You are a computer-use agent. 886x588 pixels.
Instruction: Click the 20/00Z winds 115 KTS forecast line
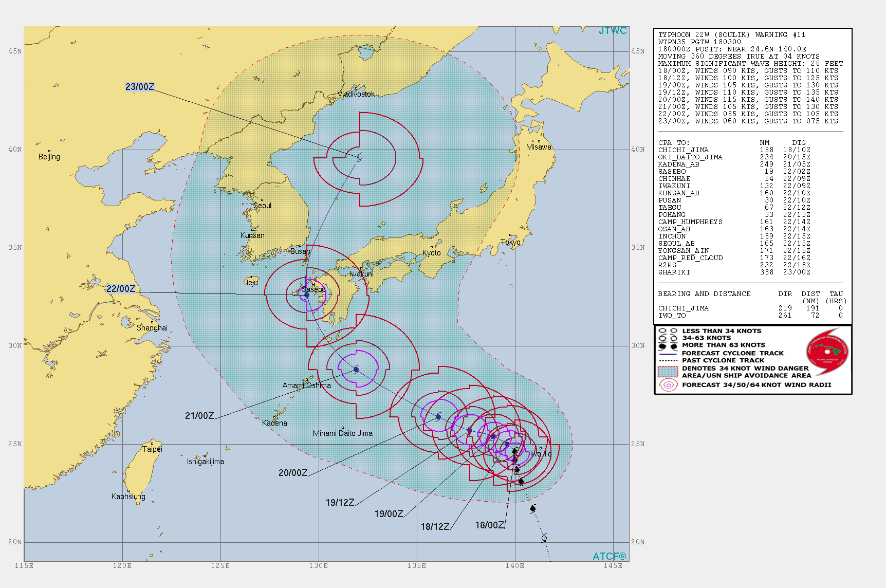748,100
